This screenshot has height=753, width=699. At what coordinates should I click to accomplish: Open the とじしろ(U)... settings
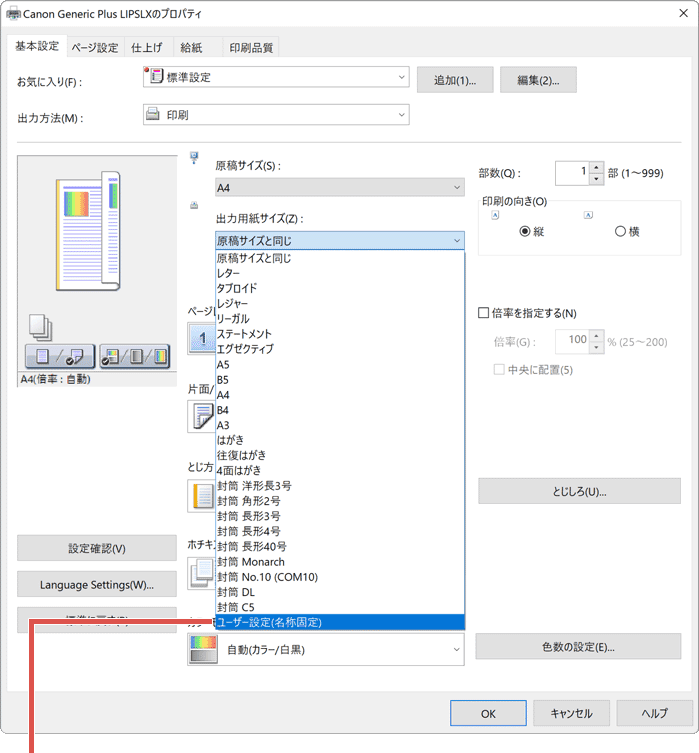pos(579,491)
